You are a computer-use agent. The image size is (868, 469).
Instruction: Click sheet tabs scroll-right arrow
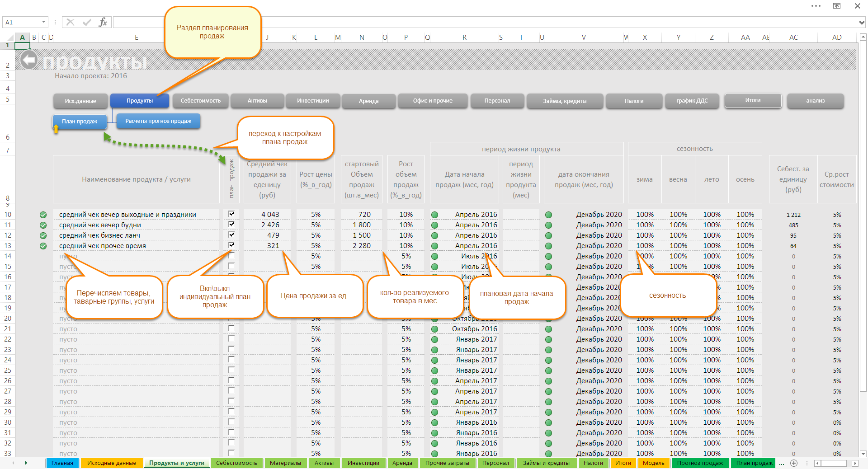coord(26,463)
